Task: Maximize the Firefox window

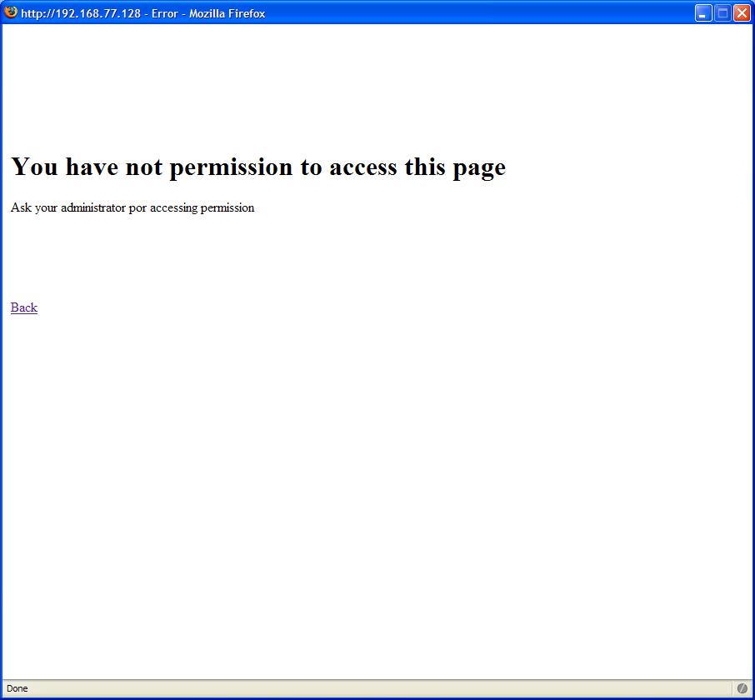Action: 722,13
